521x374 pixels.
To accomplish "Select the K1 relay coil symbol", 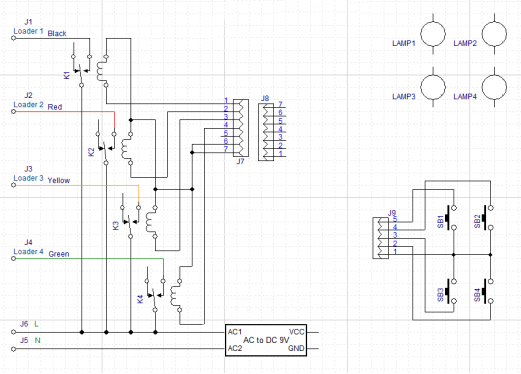I will coord(102,71).
